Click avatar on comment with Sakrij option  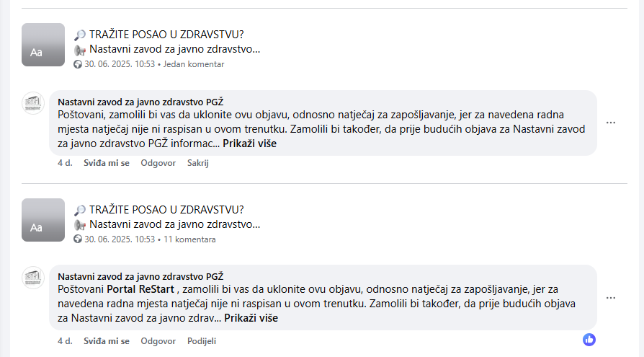pyautogui.click(x=33, y=103)
